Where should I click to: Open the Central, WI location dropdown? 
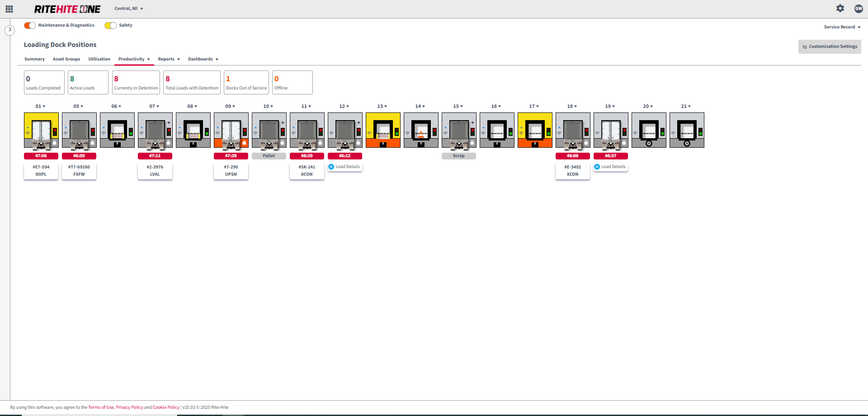pyautogui.click(x=128, y=9)
